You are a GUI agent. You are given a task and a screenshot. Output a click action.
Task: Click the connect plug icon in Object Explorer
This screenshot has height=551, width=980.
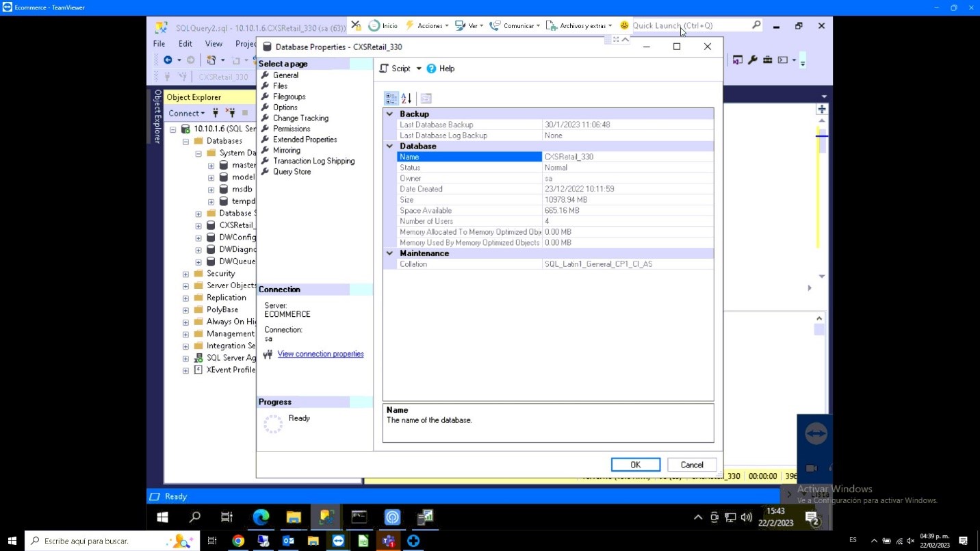point(216,113)
